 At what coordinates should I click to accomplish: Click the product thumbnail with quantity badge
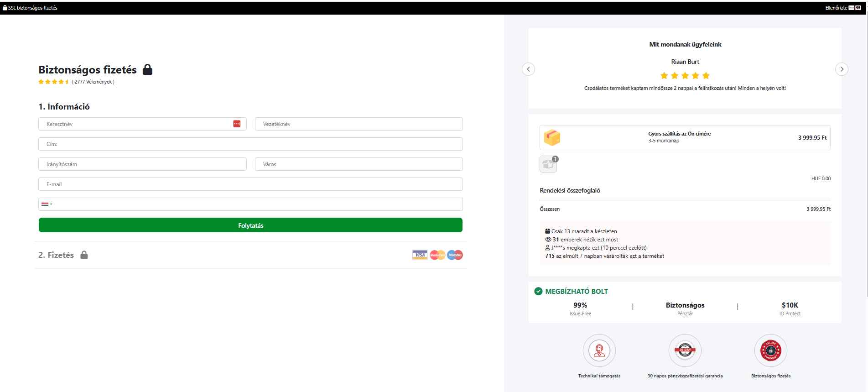548,164
